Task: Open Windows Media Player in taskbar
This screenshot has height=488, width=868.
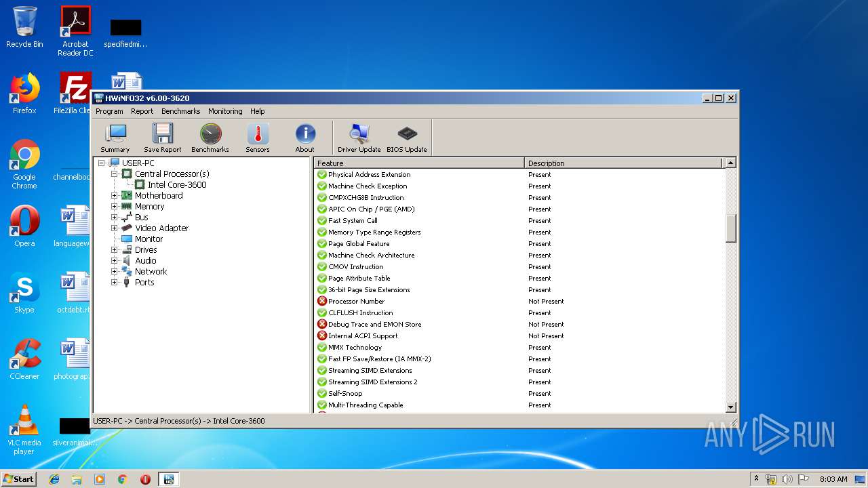Action: (100, 479)
